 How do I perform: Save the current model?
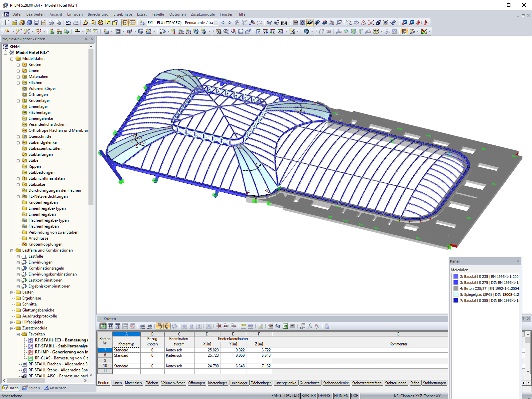click(37, 22)
